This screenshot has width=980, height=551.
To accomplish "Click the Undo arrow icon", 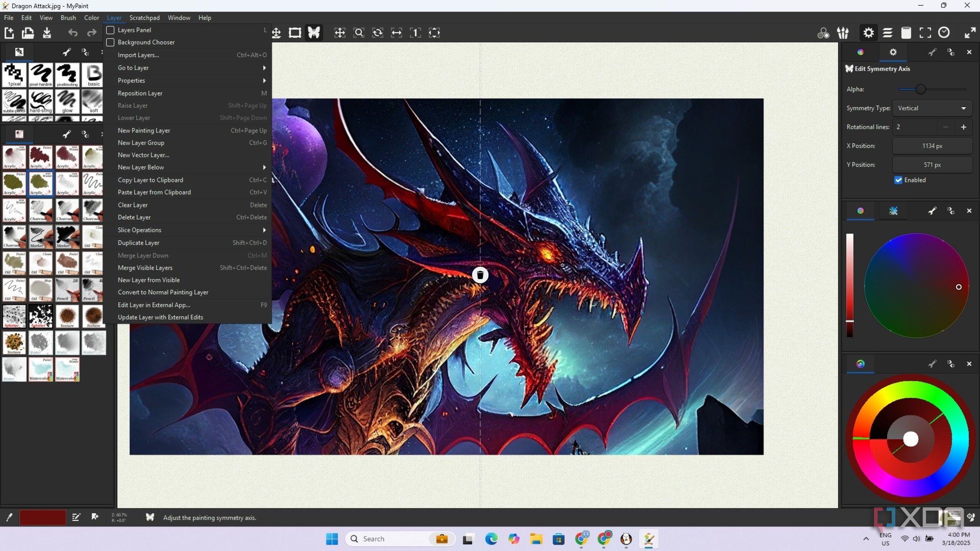I will click(x=73, y=33).
